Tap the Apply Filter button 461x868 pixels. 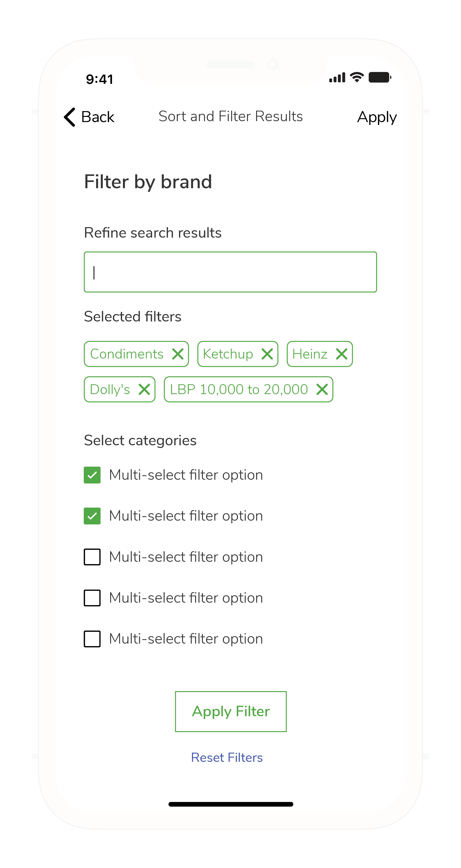point(230,695)
